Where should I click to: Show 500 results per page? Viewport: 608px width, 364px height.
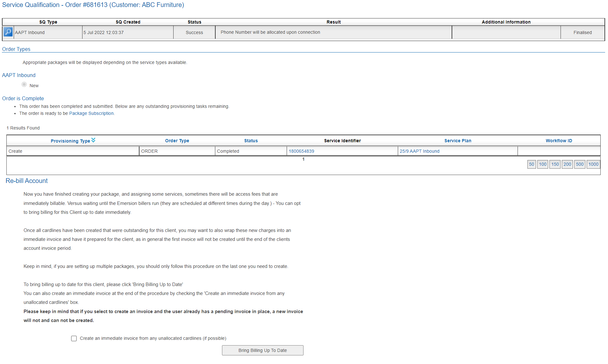(x=580, y=164)
